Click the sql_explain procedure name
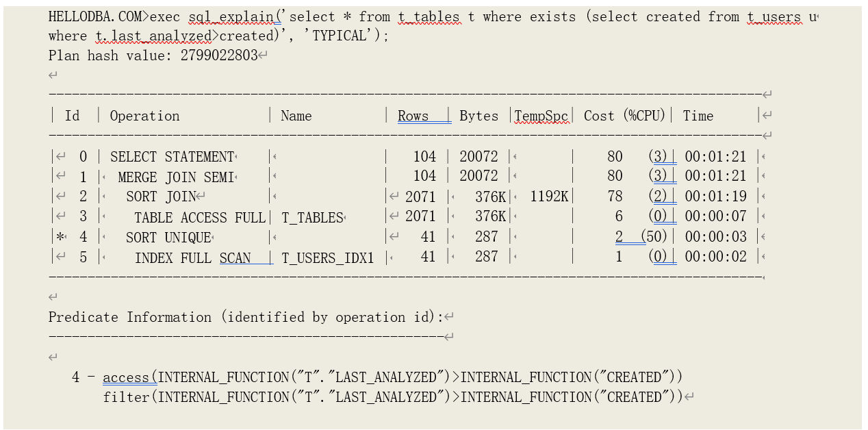 point(234,16)
